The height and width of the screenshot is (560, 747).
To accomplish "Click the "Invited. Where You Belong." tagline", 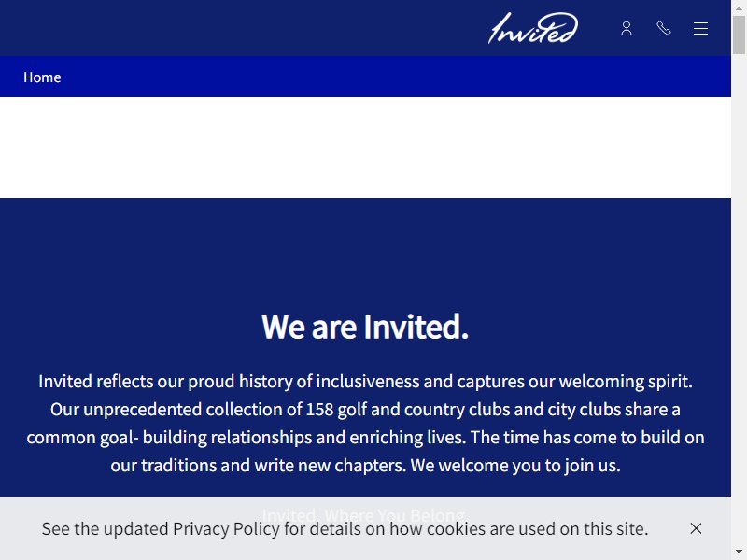I will [365, 515].
